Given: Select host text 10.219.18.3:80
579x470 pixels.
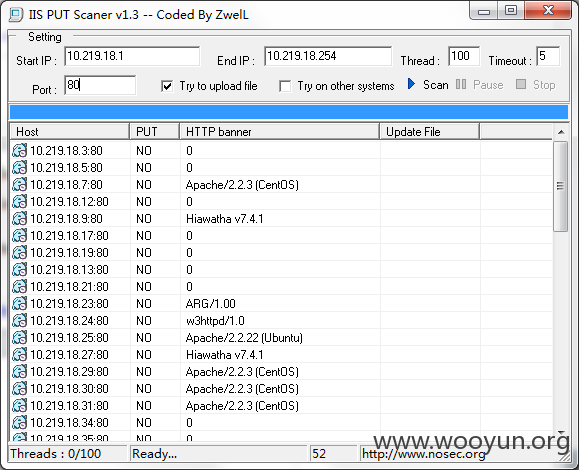Looking at the screenshot, I should [66, 151].
